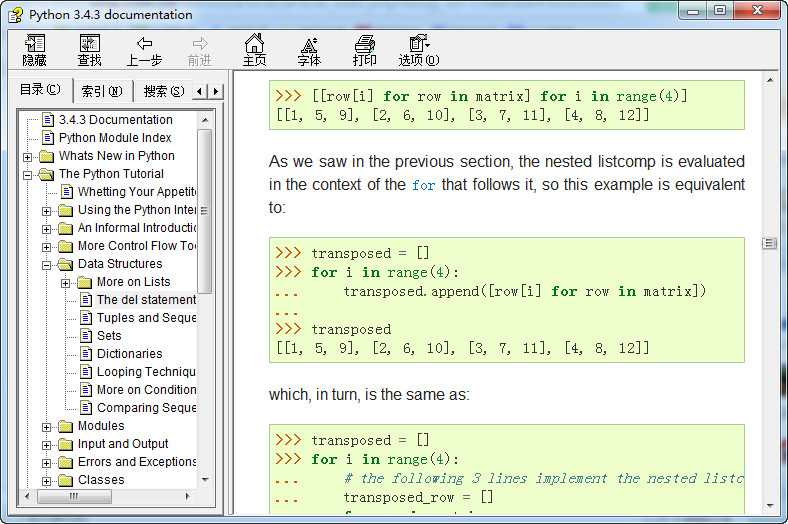Click the tree panel vertical scrollbar thumb
This screenshot has height=524, width=788.
[204, 211]
